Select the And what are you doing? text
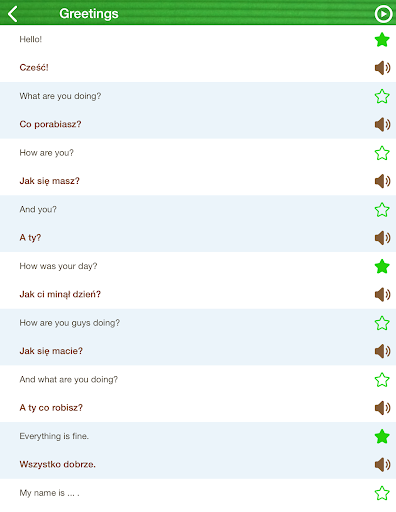The width and height of the screenshot is (396, 512). [x=69, y=380]
